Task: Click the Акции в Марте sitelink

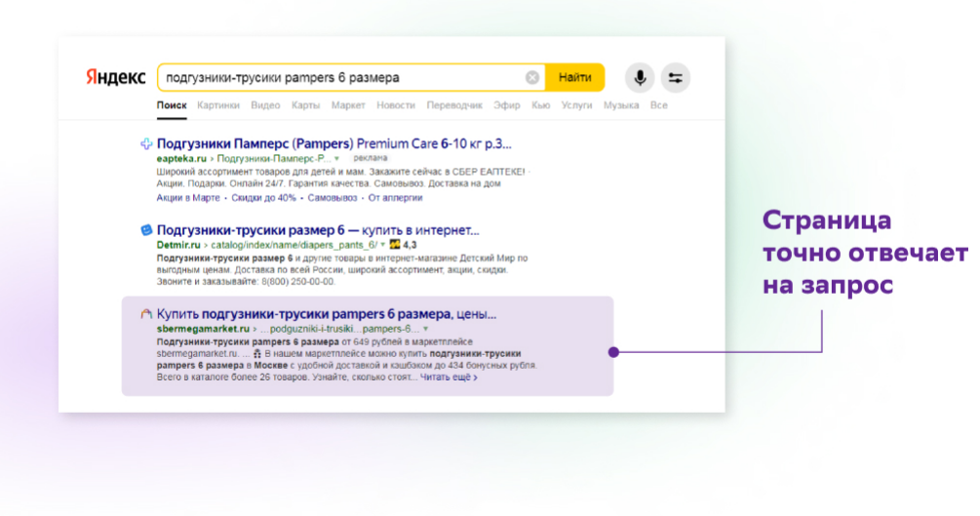Action: coord(188,198)
